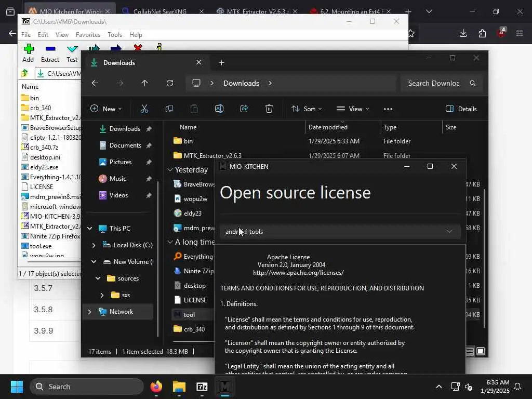Go up one folder in 7-Zip
The height and width of the screenshot is (399, 532).
coord(24,73)
